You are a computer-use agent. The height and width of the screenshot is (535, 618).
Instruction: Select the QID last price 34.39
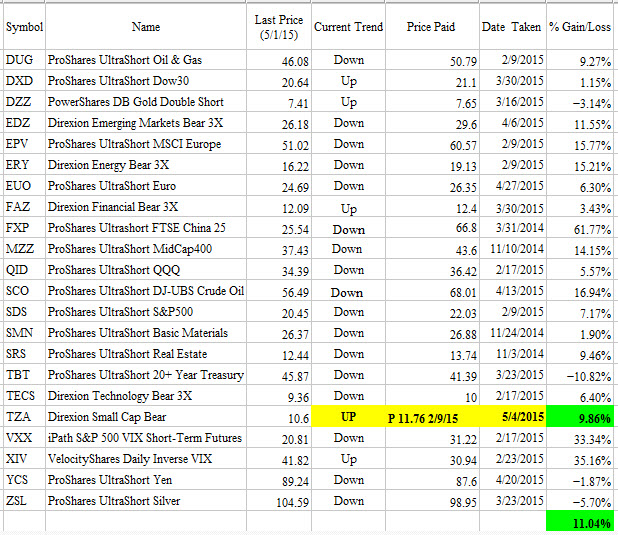[279, 270]
